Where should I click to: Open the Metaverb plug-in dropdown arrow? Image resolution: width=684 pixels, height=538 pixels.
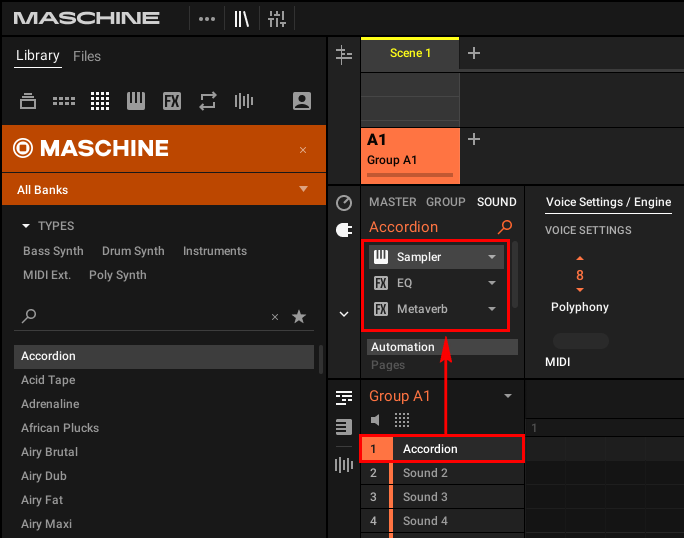point(492,309)
